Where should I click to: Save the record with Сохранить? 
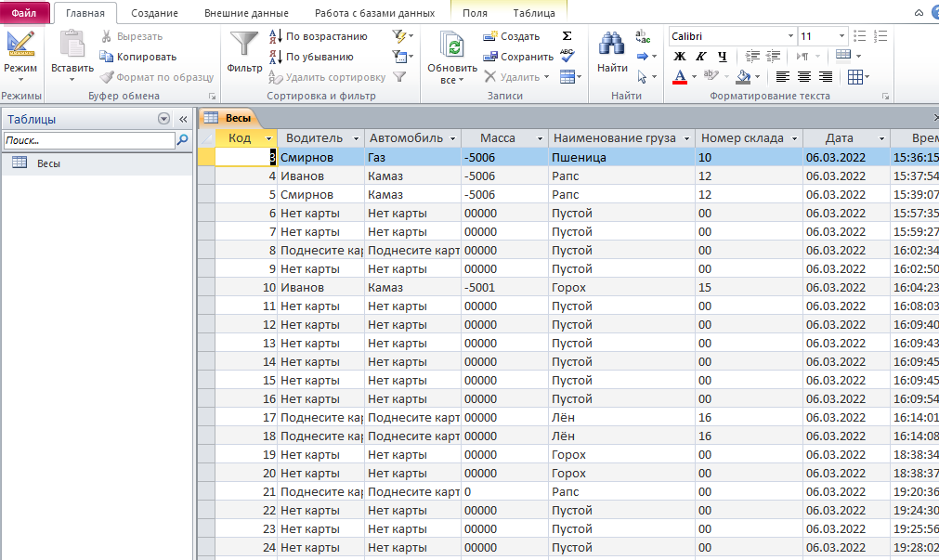518,57
